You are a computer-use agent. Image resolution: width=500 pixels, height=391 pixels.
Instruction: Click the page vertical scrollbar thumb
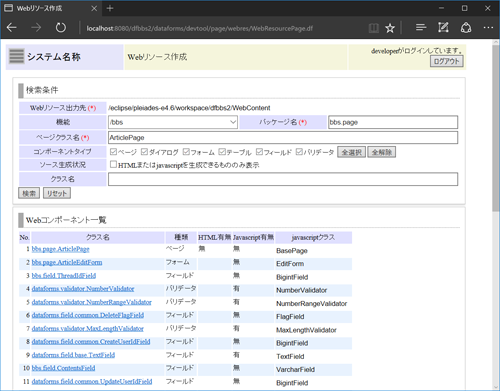pos(496,128)
